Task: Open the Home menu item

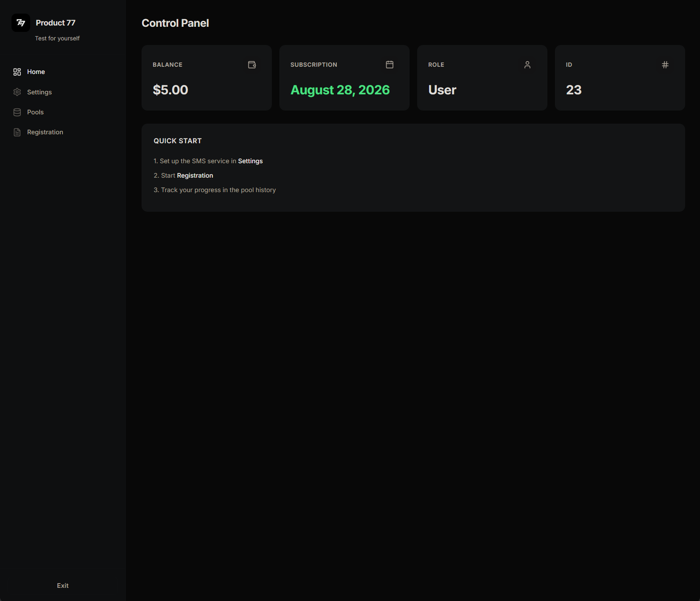Action: point(63,72)
